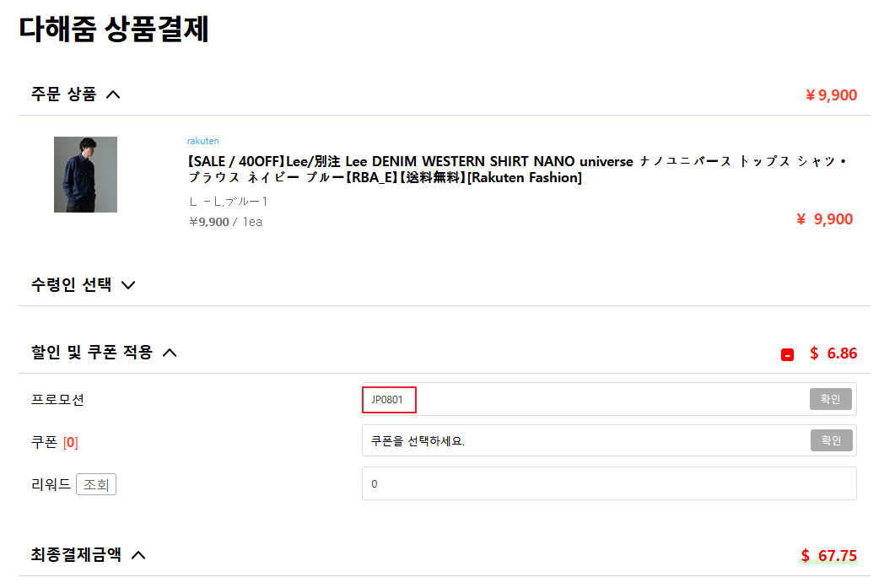Click the 주문 상품 section title

pyautogui.click(x=64, y=94)
